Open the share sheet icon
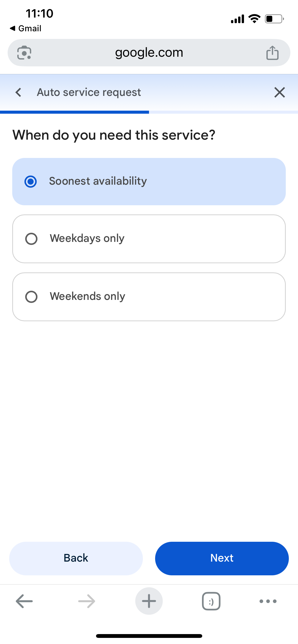Image resolution: width=298 pixels, height=644 pixels. click(272, 53)
